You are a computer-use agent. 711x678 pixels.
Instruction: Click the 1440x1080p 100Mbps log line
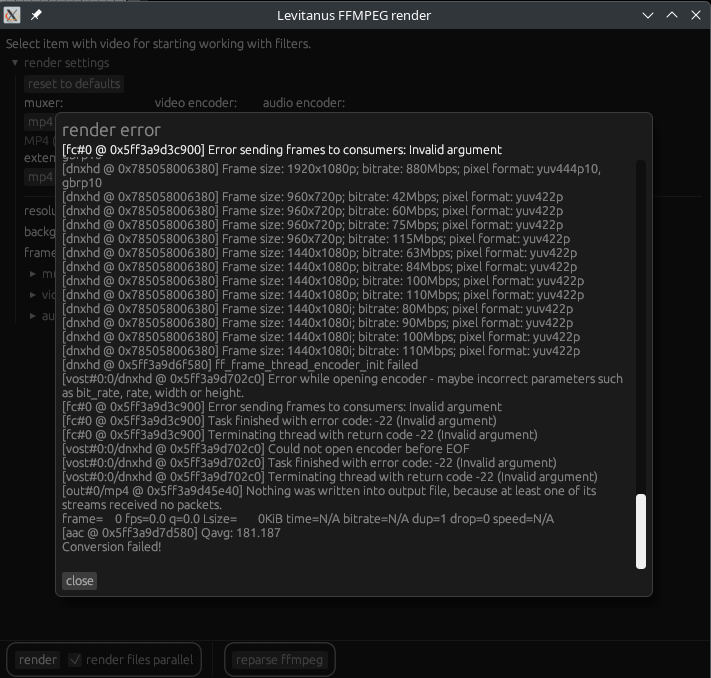[323, 281]
